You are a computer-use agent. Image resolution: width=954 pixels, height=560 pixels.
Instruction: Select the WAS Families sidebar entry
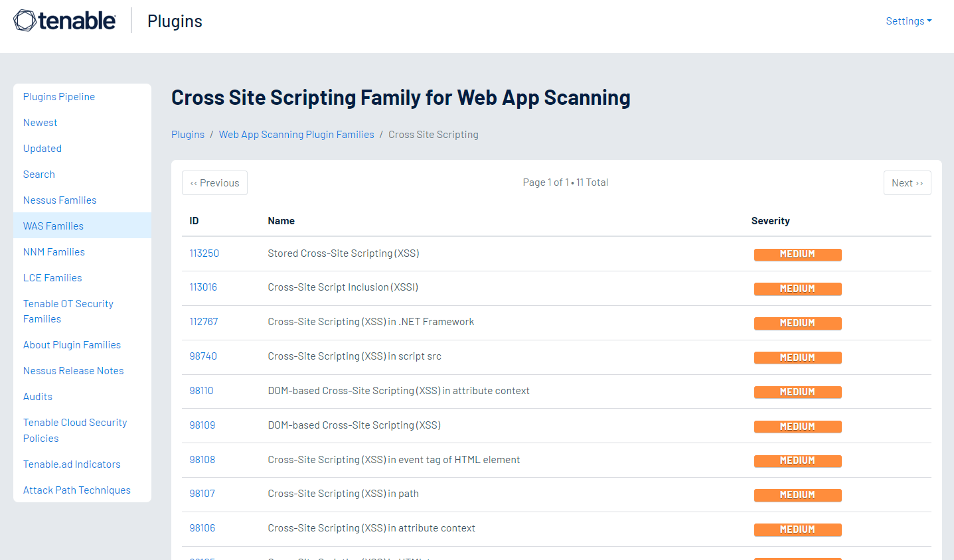tap(52, 226)
